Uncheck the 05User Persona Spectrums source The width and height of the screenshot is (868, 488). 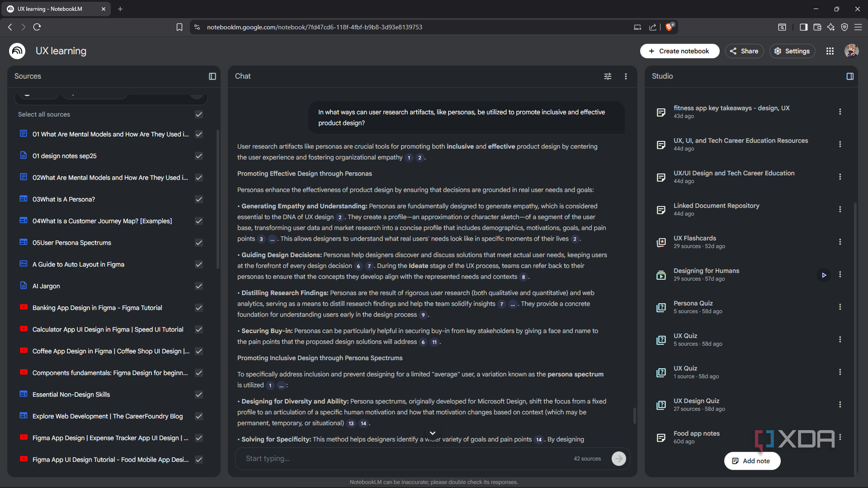click(199, 242)
